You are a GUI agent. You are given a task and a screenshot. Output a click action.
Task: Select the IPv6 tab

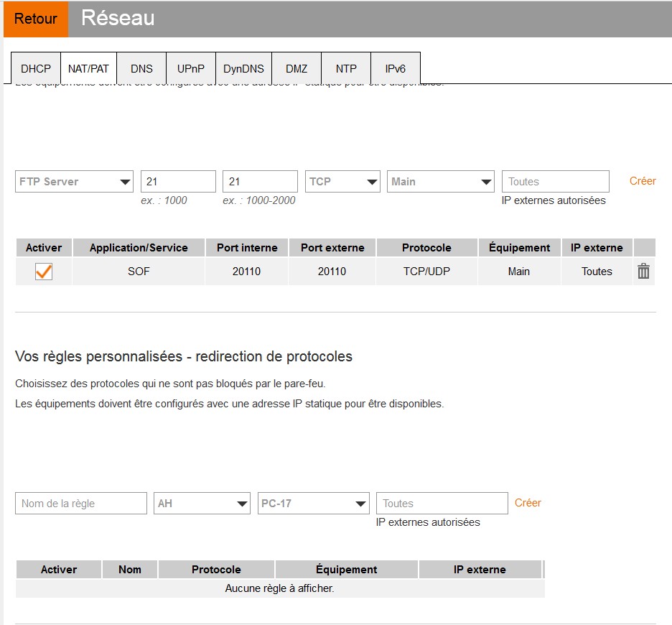(395, 69)
